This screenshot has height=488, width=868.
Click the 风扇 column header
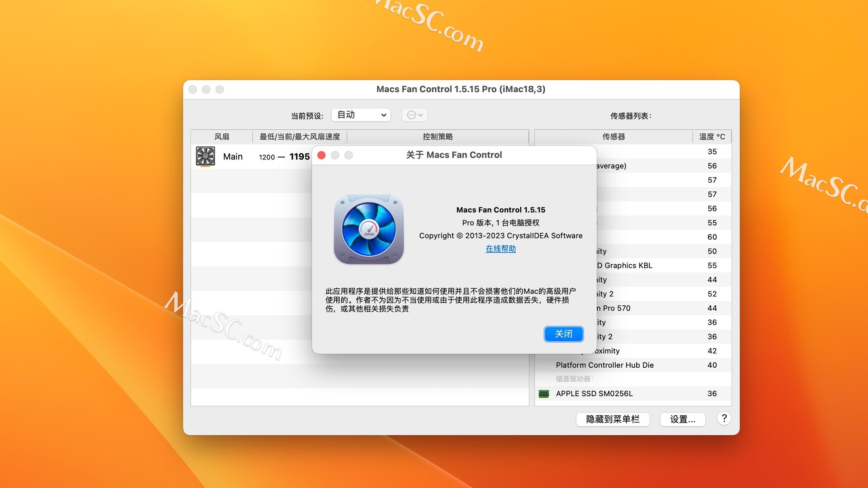[x=222, y=136]
